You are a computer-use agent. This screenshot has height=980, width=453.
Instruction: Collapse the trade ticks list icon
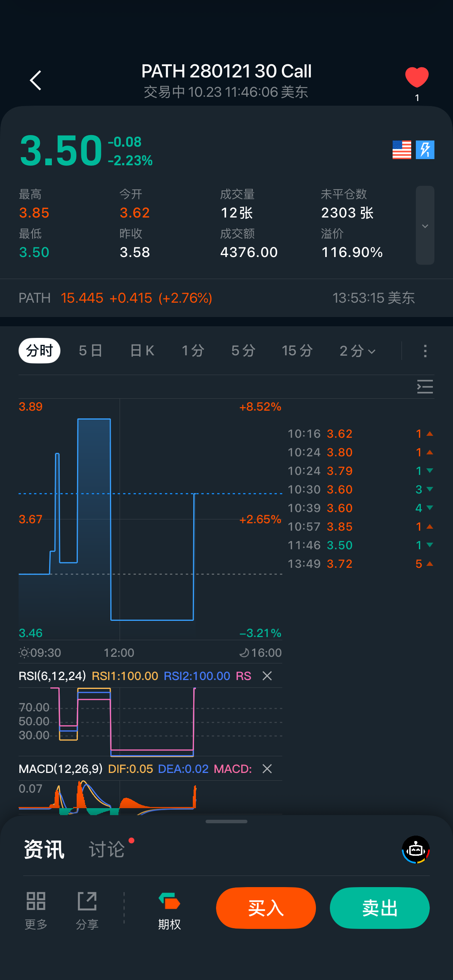[x=425, y=387]
